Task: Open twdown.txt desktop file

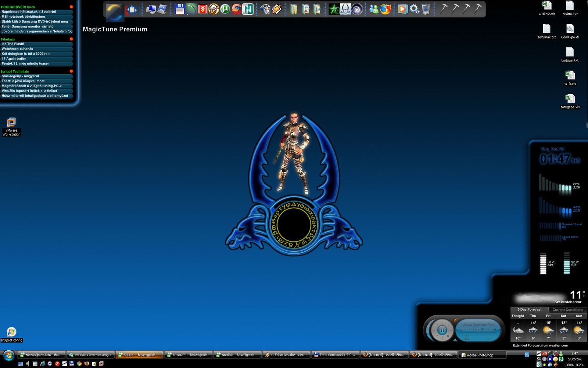Action: [x=570, y=54]
